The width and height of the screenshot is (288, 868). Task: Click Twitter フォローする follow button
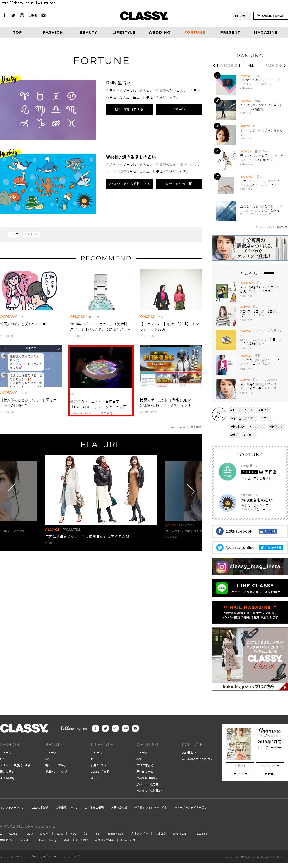[271, 548]
